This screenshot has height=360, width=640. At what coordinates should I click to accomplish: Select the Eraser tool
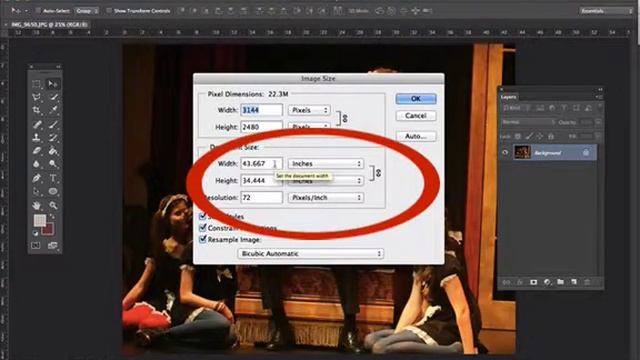tap(37, 151)
